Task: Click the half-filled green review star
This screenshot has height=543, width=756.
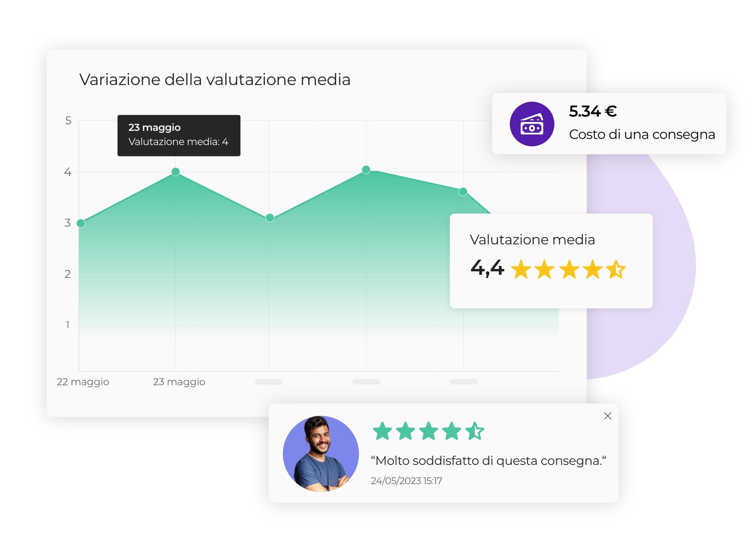Action: click(x=474, y=431)
